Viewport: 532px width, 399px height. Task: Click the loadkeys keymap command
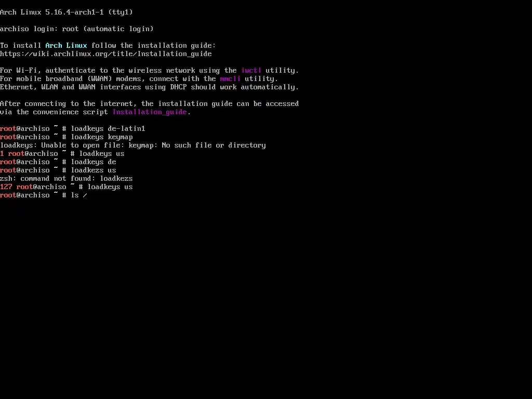(x=102, y=137)
